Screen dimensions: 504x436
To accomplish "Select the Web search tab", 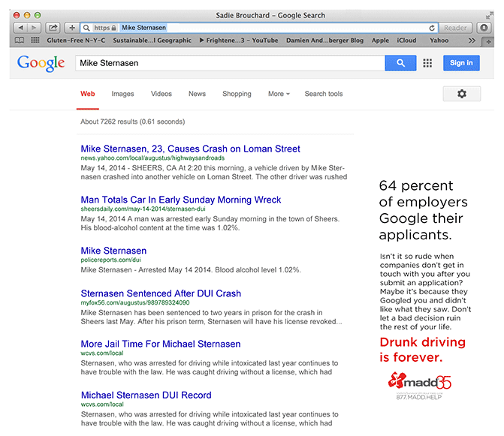I will [x=87, y=94].
